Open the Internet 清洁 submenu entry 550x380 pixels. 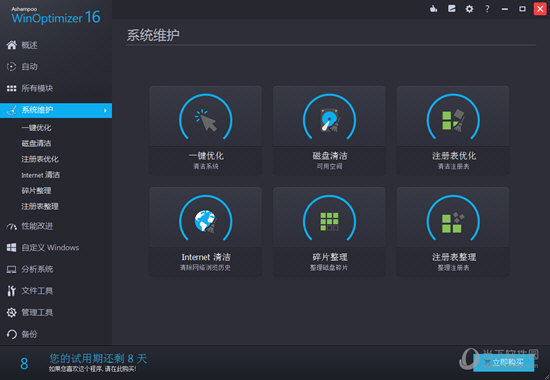(x=40, y=175)
